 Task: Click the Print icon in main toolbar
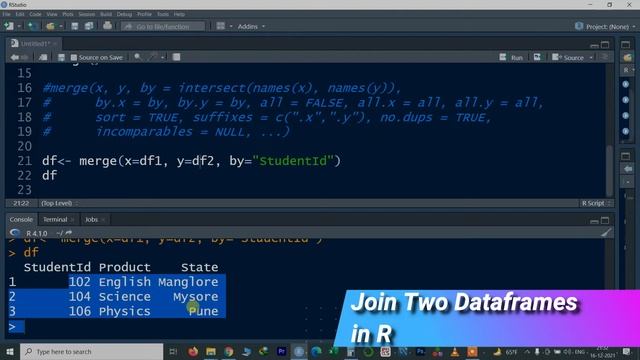107,26
